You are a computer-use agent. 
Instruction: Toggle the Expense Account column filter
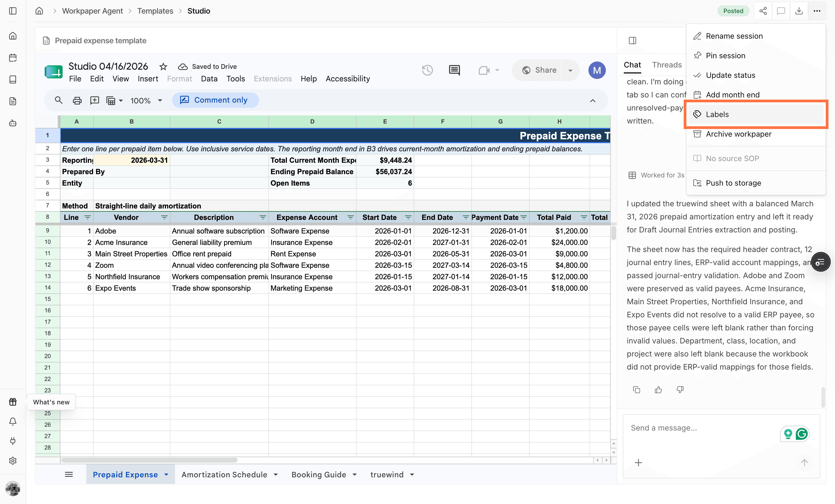pyautogui.click(x=350, y=217)
